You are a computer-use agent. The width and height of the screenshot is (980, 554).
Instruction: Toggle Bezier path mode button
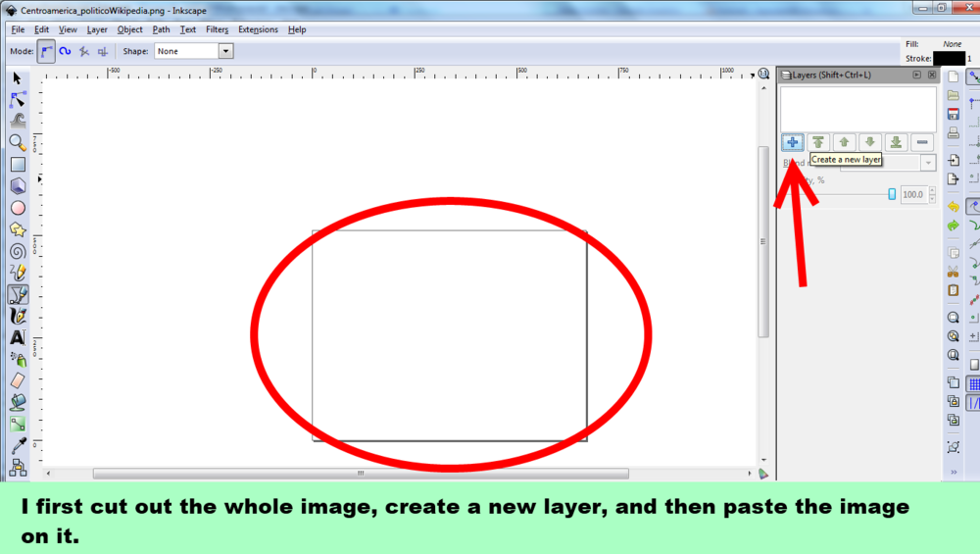click(47, 51)
